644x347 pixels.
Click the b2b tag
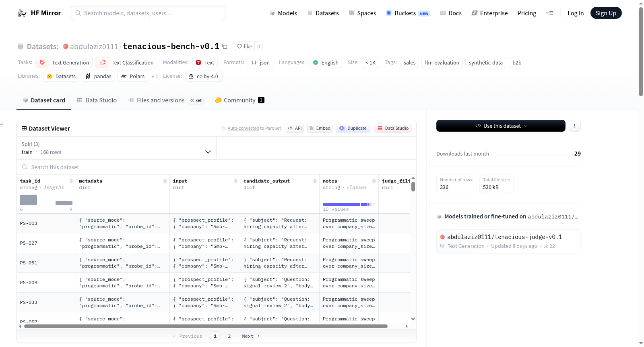517,62
